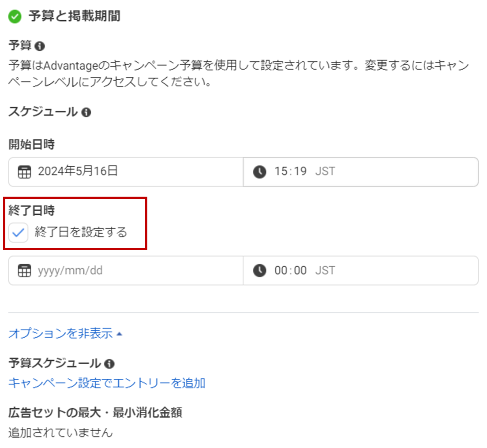Click the calendar icon in the start date field

tap(24, 172)
